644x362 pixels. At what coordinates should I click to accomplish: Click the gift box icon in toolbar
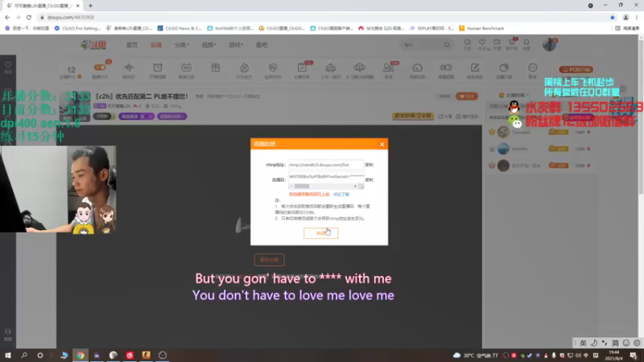pyautogui.click(x=215, y=68)
